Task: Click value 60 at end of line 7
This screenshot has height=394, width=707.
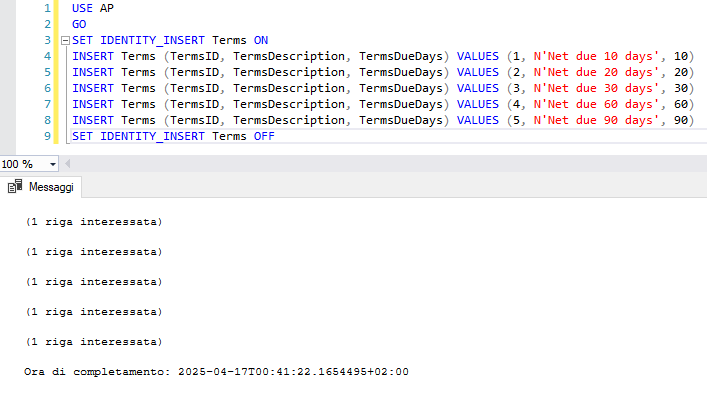Action: click(x=681, y=104)
